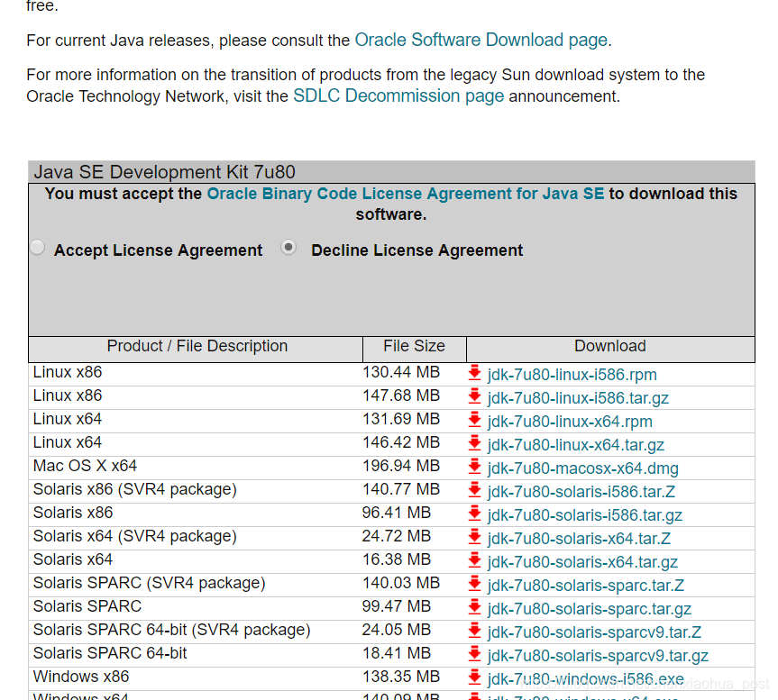Download jdk-7u80-solaris-sparcv9.tar.gz file link

click(x=598, y=655)
